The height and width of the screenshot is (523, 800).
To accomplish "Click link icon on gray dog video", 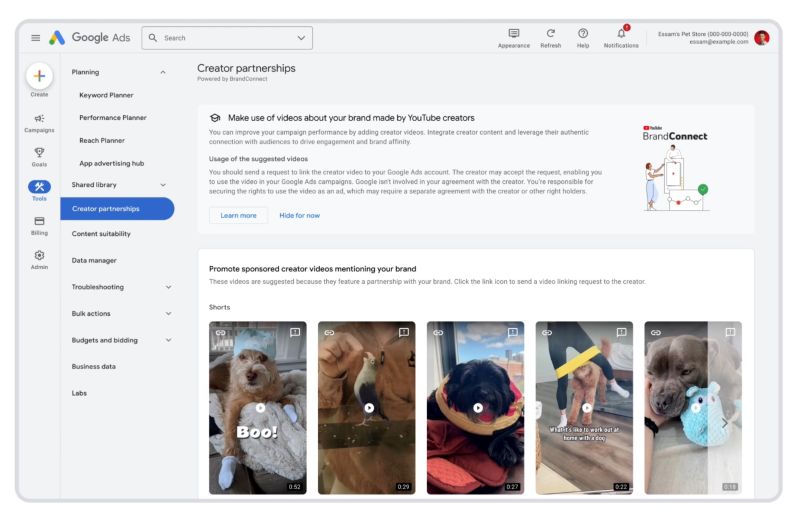I will tap(656, 333).
